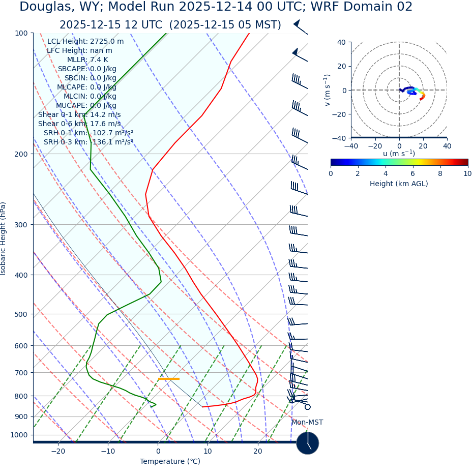Click the open-circle surface wind marker
472x476 pixels.
[307, 407]
